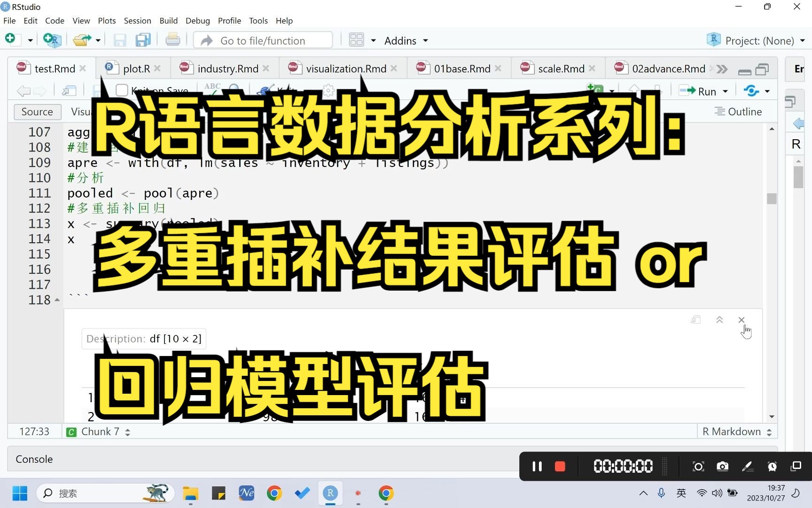This screenshot has height=508, width=812.
Task: Show chunk output in new window icon
Action: 696,320
